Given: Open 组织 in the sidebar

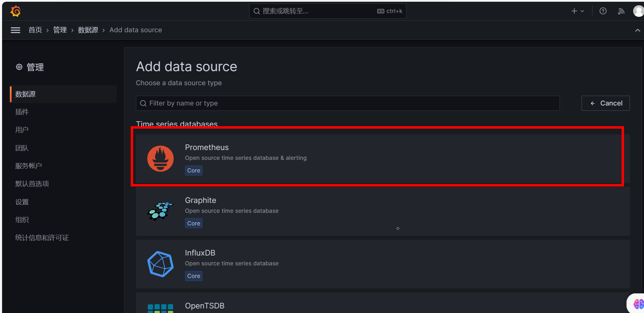Looking at the screenshot, I should click(22, 220).
